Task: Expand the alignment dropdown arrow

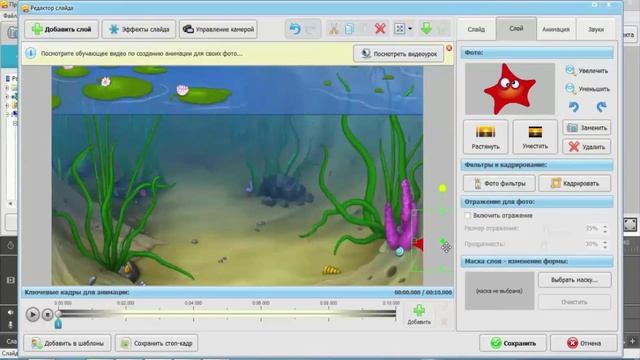Action: tap(410, 29)
